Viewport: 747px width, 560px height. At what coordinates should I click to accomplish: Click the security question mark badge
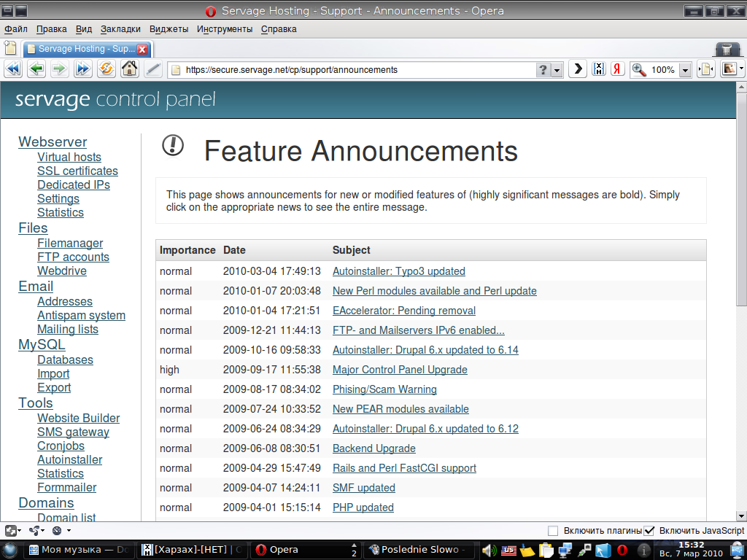pos(543,70)
